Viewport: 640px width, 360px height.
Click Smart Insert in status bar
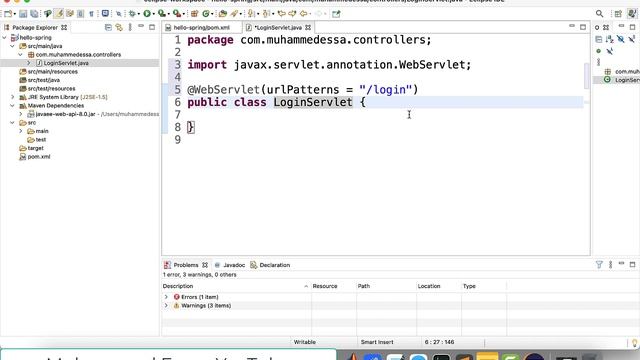[x=377, y=342]
